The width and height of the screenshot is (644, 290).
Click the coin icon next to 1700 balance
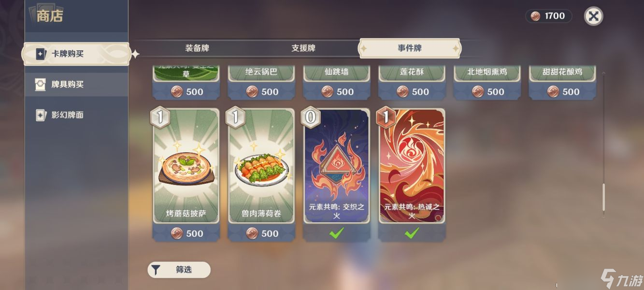pos(535,16)
